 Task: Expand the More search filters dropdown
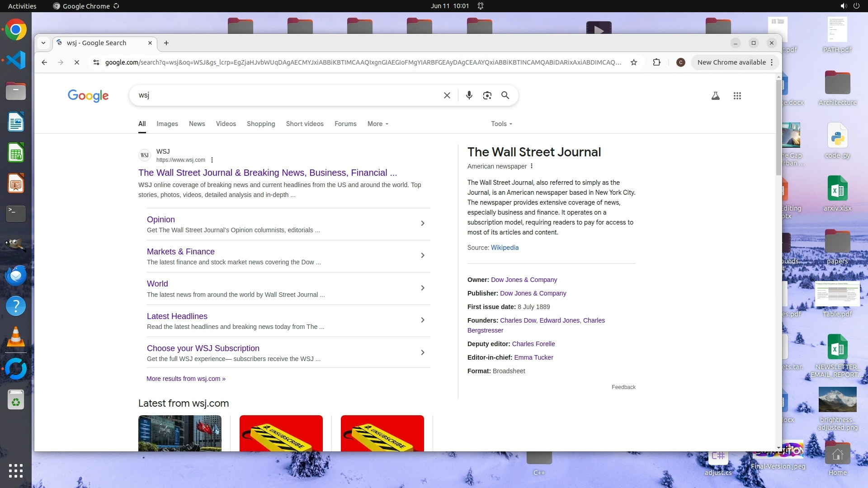click(x=377, y=124)
